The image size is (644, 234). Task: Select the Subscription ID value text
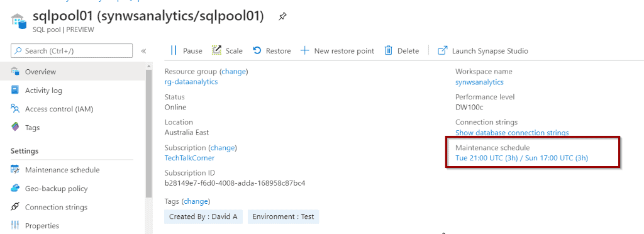pyautogui.click(x=235, y=183)
